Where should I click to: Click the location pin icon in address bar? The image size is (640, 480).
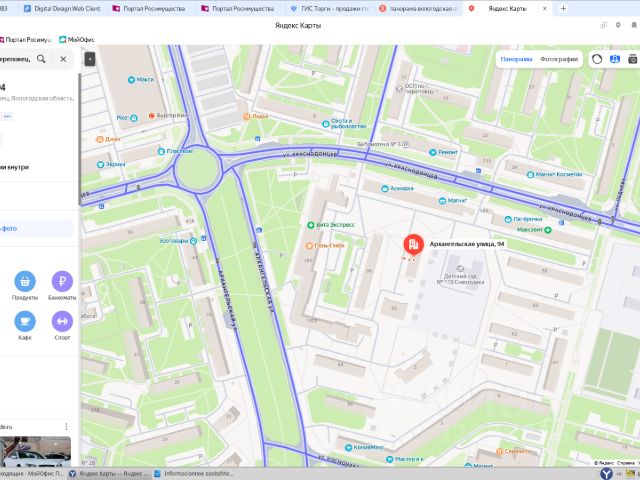pyautogui.click(x=618, y=25)
